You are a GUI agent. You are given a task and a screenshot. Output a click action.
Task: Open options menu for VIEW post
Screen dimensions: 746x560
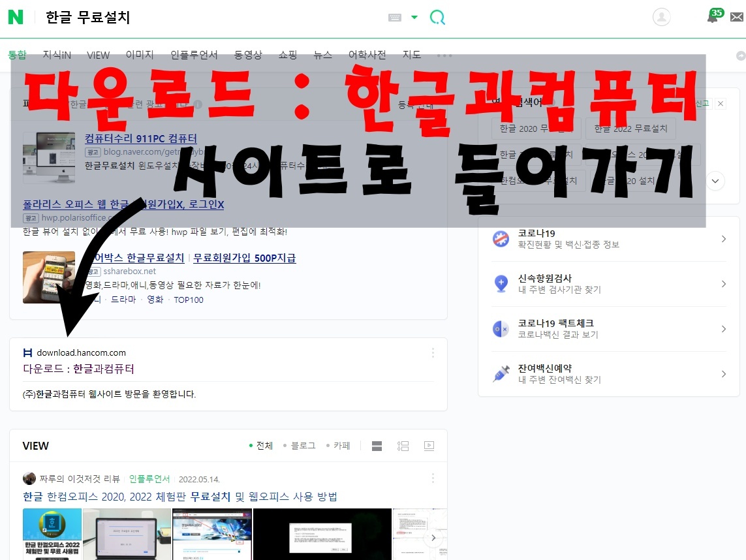[x=433, y=478]
